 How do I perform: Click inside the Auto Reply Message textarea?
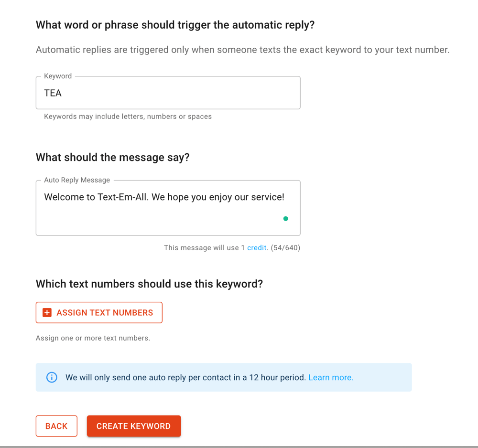(x=168, y=208)
